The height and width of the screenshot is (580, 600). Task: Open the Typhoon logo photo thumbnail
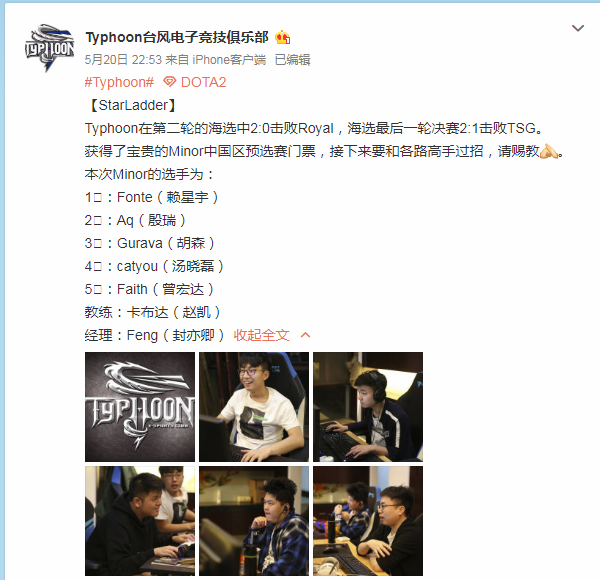pyautogui.click(x=140, y=407)
